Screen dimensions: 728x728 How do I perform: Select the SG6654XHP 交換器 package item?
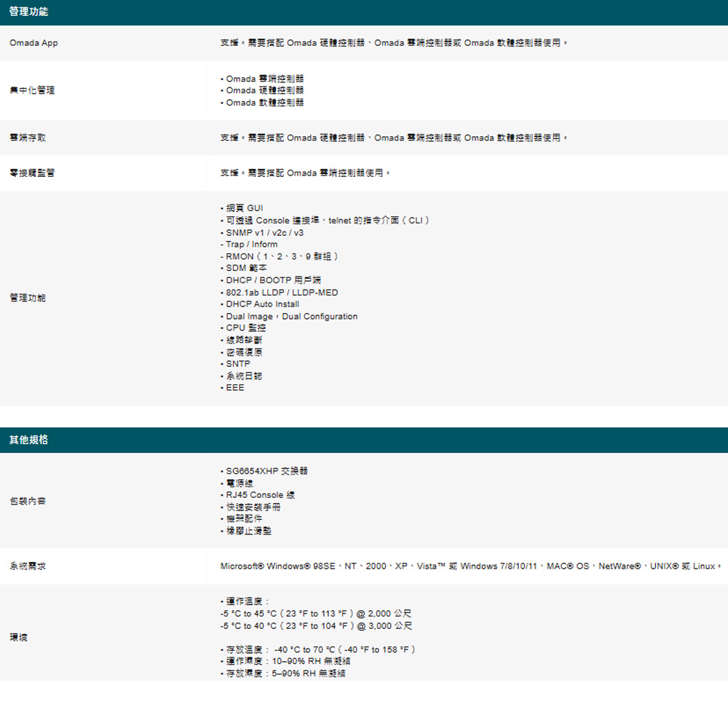266,471
